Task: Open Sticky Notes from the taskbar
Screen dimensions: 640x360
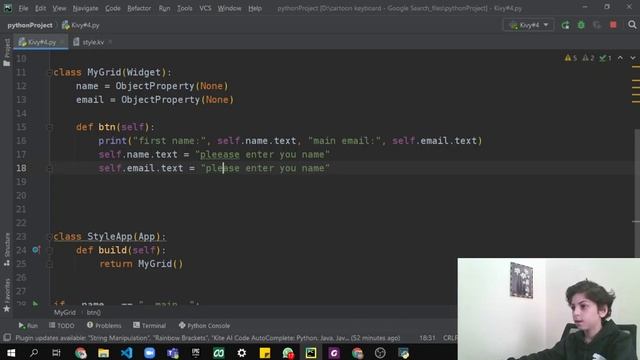Action: point(265,353)
